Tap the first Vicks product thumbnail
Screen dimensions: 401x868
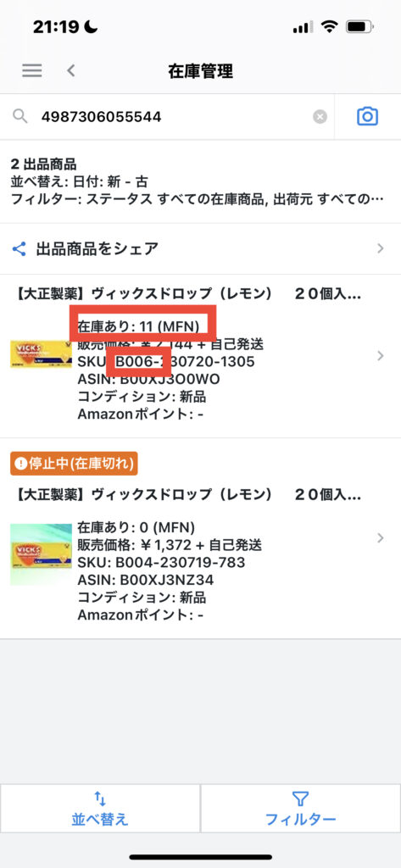click(41, 354)
